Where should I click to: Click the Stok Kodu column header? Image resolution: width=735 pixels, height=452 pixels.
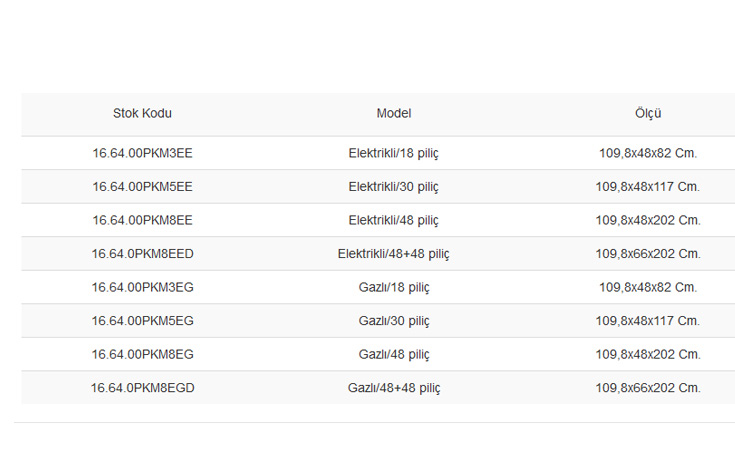[142, 113]
